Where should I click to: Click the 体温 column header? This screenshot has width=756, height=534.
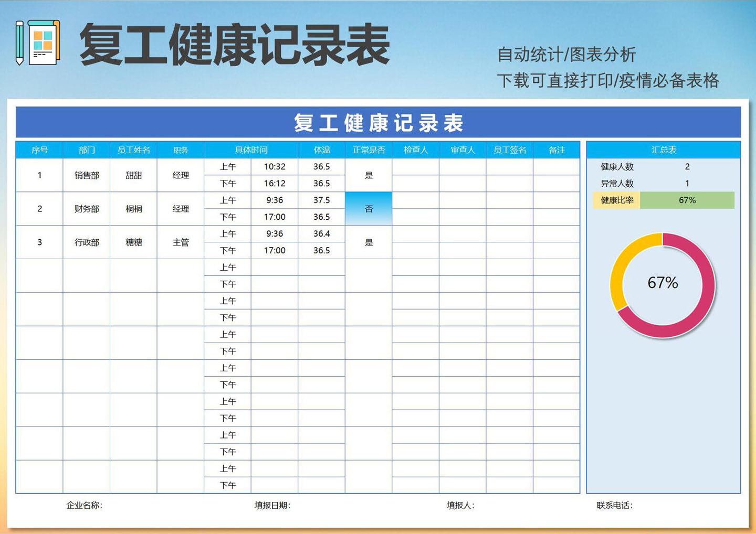(322, 149)
